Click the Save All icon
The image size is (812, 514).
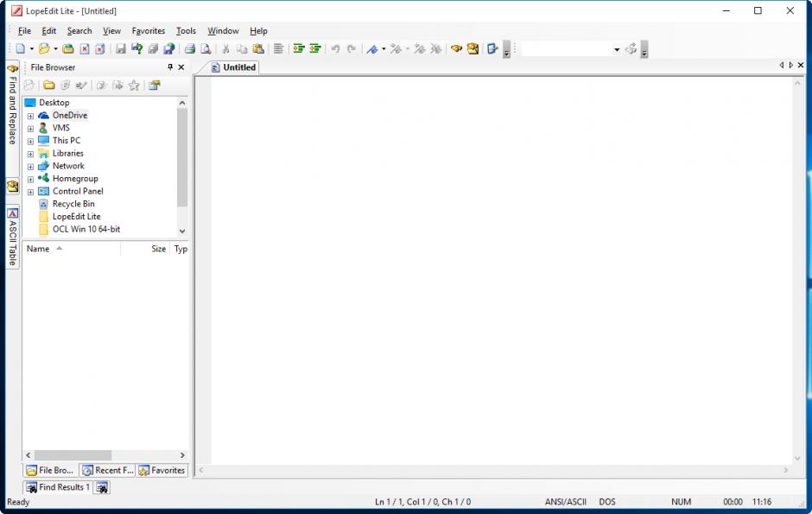pos(153,48)
